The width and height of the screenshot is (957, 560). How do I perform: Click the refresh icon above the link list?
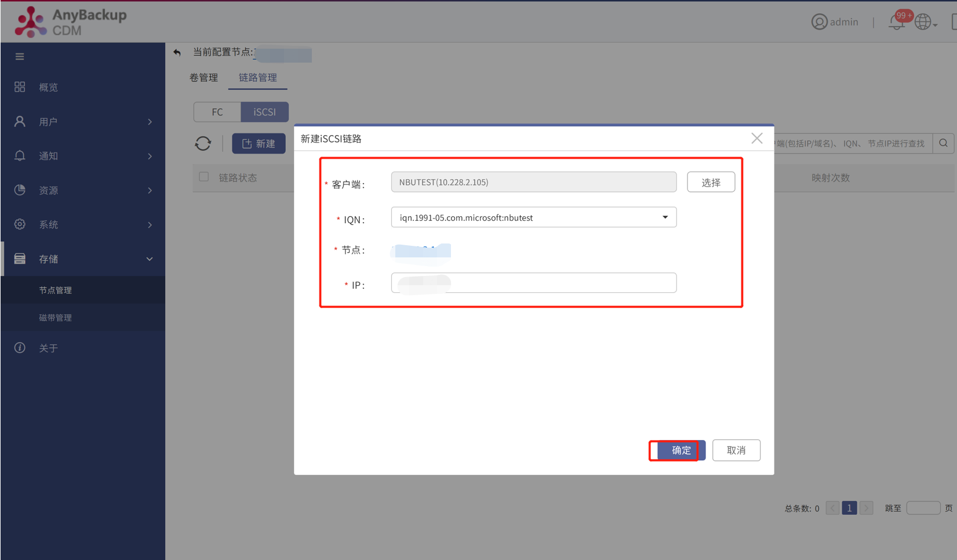203,143
